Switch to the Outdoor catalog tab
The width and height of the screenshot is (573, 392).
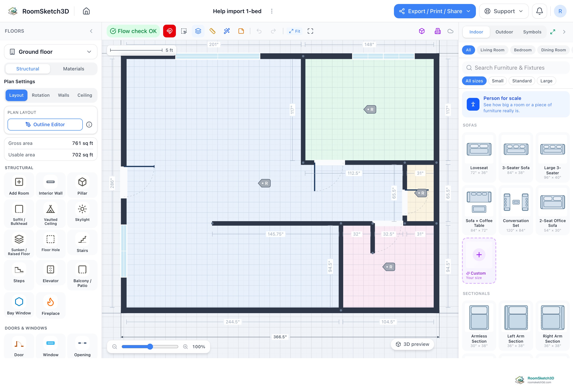[504, 32]
